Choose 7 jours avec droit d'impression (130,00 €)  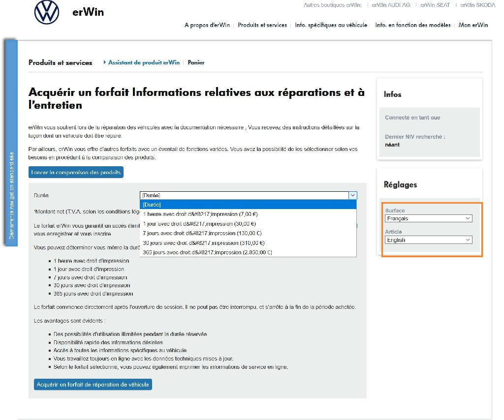[248, 233]
